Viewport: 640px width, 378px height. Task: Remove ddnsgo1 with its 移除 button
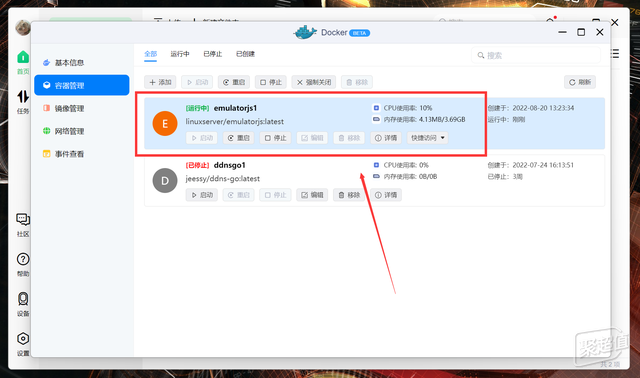point(349,195)
